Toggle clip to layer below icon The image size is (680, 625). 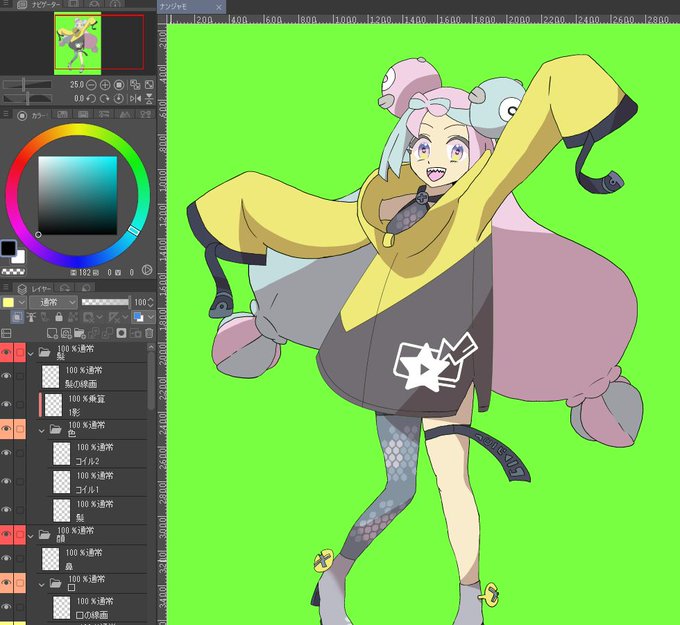[x=17, y=317]
